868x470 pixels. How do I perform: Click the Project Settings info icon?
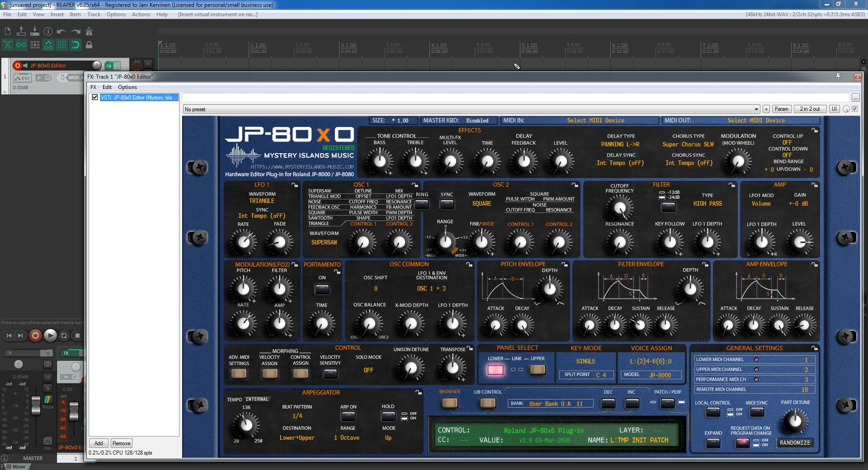[48, 32]
